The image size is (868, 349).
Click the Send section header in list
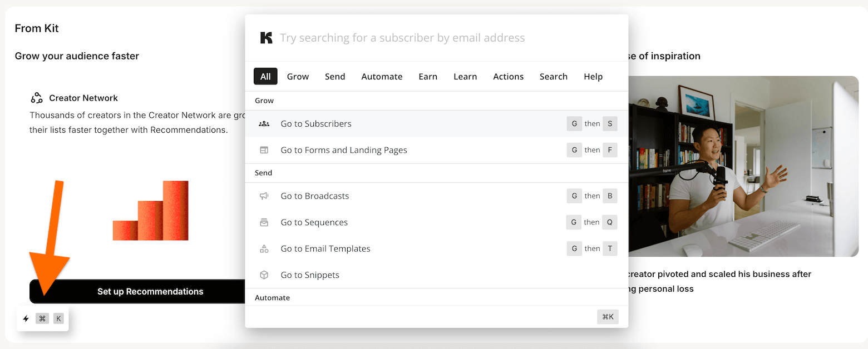(264, 173)
